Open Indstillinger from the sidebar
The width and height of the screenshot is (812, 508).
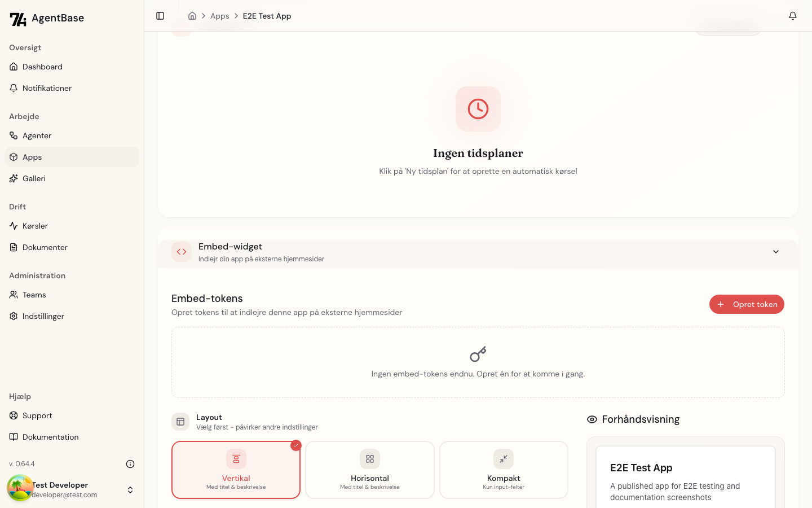tap(72, 316)
